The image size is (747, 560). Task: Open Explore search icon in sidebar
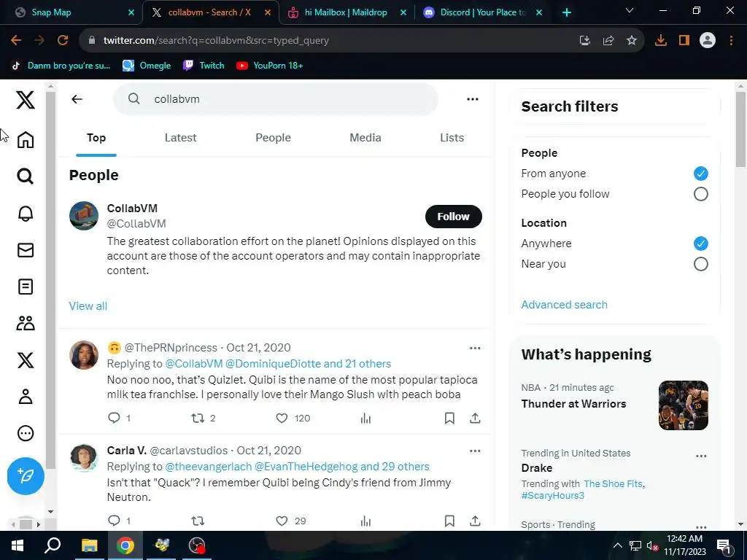click(x=26, y=176)
